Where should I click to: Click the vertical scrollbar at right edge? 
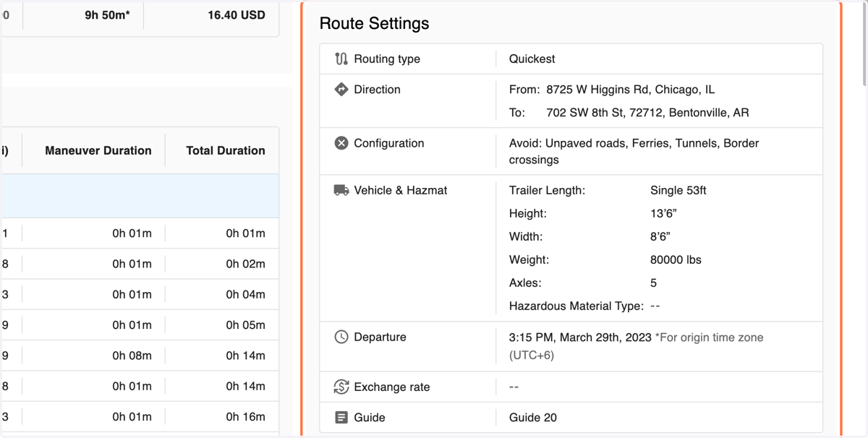(864, 43)
